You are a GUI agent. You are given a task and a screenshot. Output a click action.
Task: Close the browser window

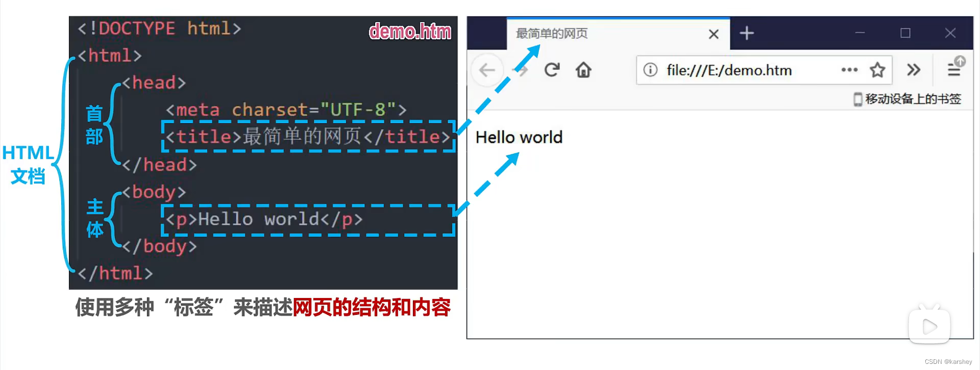click(950, 33)
